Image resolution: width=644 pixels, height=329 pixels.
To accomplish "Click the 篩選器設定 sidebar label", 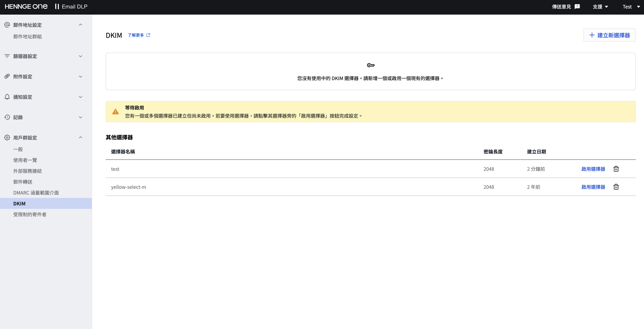I will 25,56.
